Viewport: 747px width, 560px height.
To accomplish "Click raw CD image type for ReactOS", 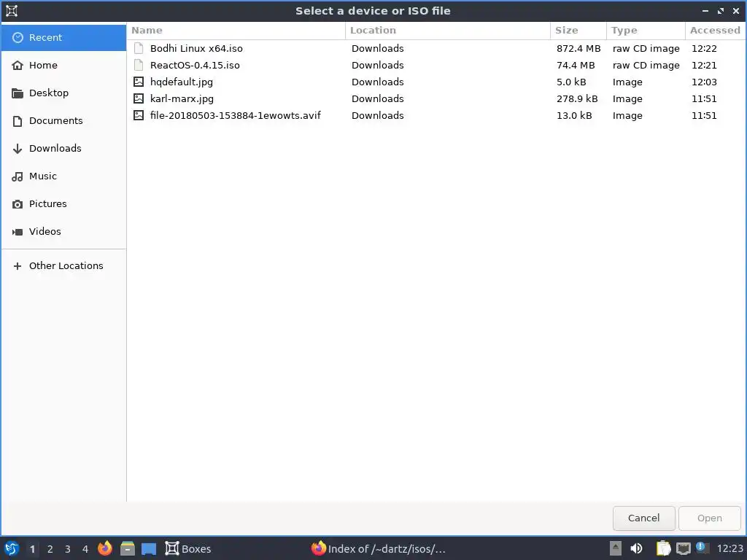I will pos(646,65).
